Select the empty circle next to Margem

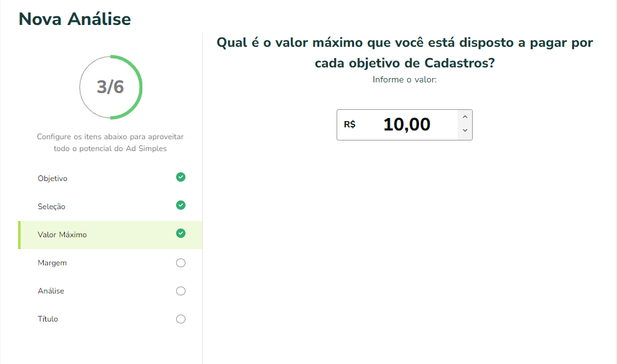[x=180, y=263]
